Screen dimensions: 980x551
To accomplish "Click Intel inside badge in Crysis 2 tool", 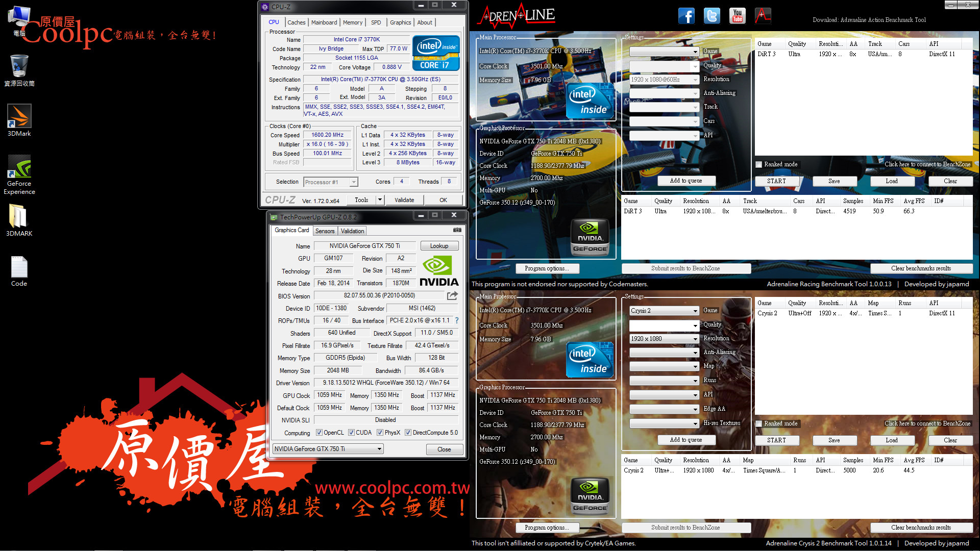I will pyautogui.click(x=590, y=360).
